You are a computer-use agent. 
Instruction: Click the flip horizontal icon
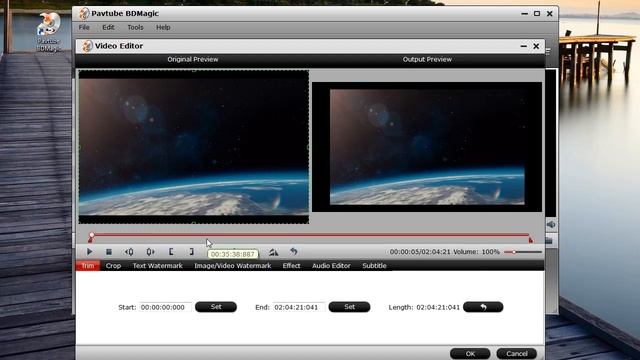pos(273,252)
